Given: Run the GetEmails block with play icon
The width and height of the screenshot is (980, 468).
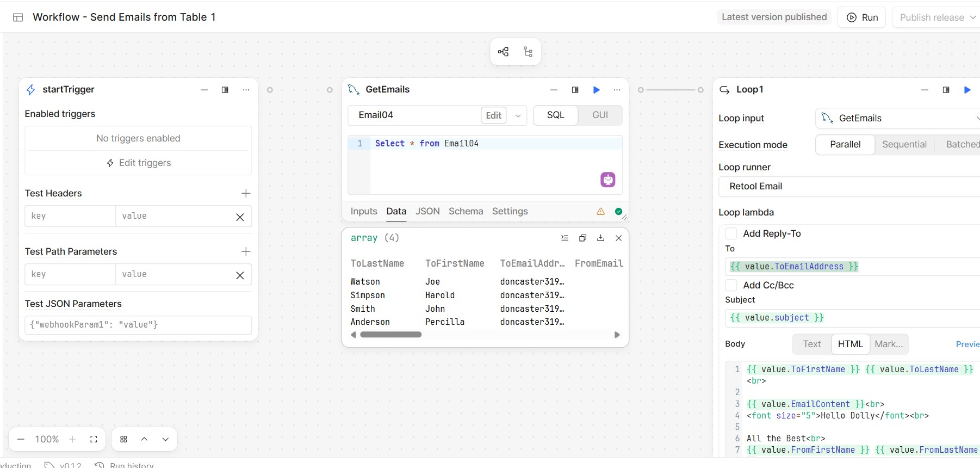Looking at the screenshot, I should coord(596,90).
